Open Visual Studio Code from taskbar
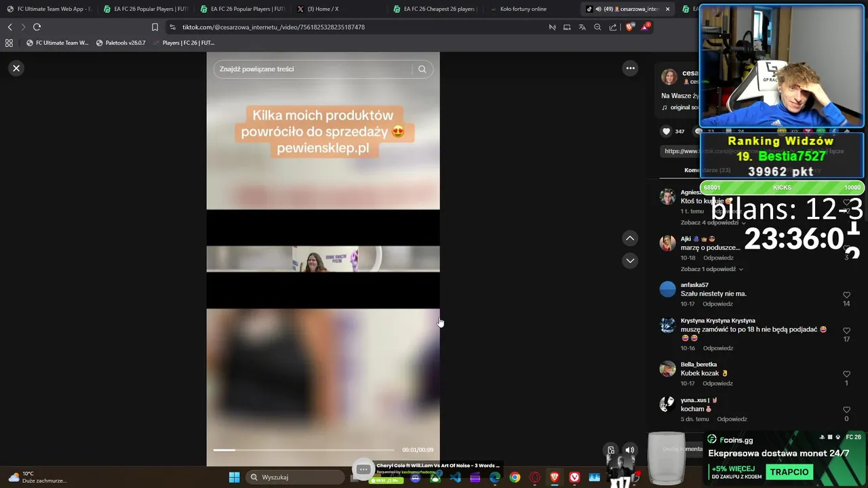 click(455, 477)
